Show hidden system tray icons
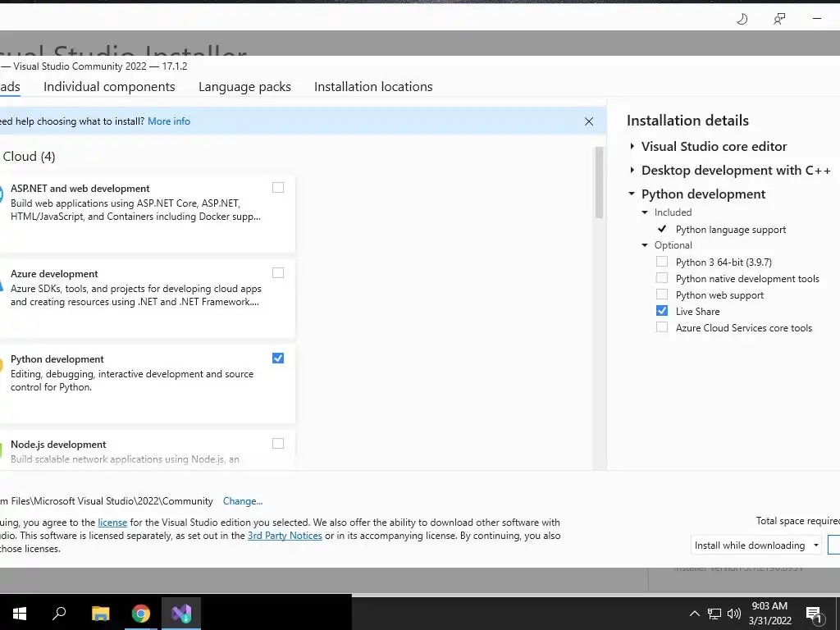 694,614
